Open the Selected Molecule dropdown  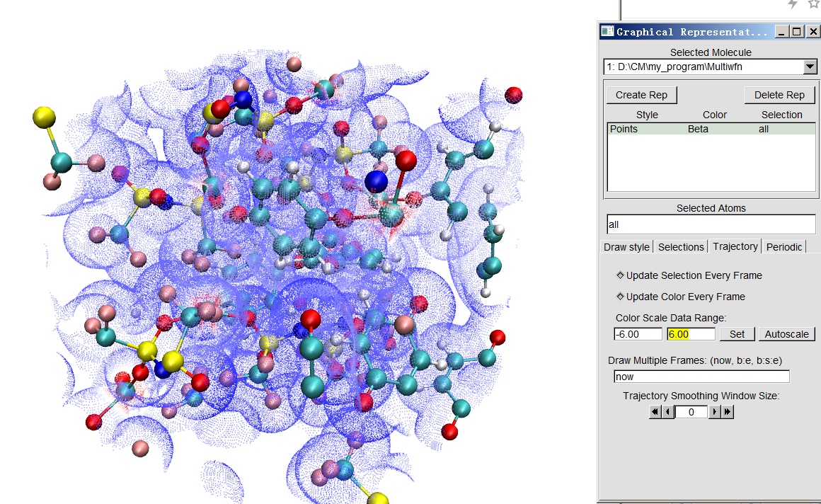[x=810, y=67]
